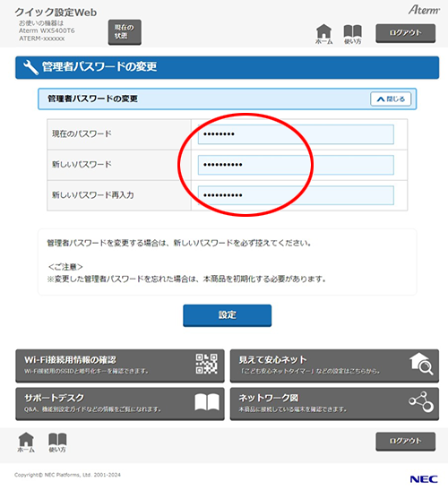Open ネットワーク図 tile

334,404
